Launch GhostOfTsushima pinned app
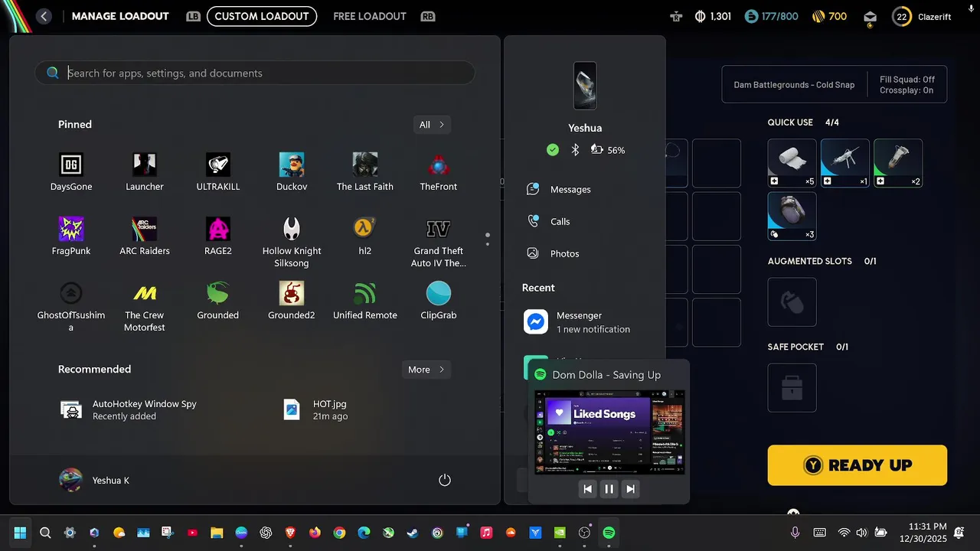The height and width of the screenshot is (551, 980). [71, 307]
